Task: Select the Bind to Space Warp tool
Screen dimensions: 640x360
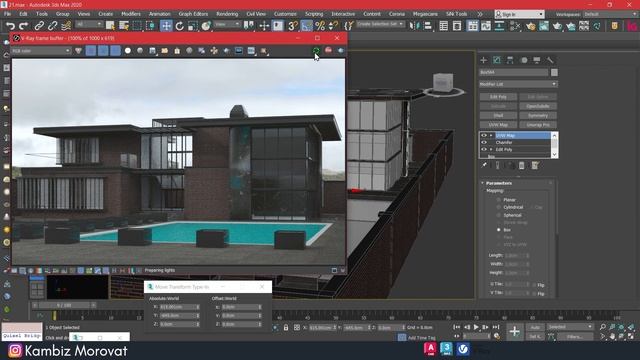Action: [66, 26]
